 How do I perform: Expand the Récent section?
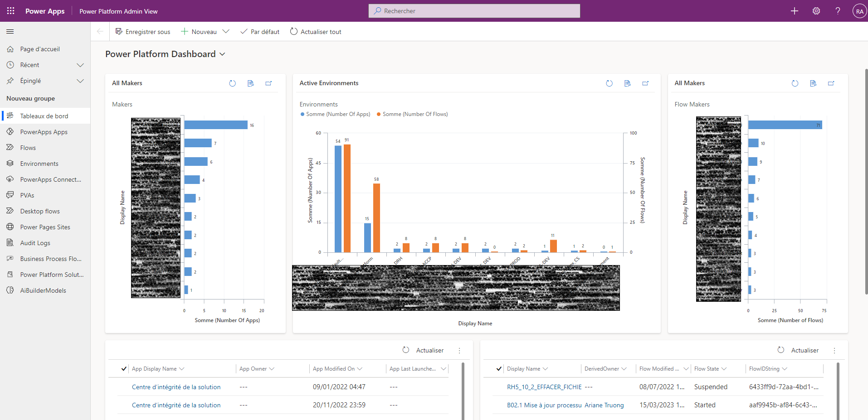click(x=80, y=65)
